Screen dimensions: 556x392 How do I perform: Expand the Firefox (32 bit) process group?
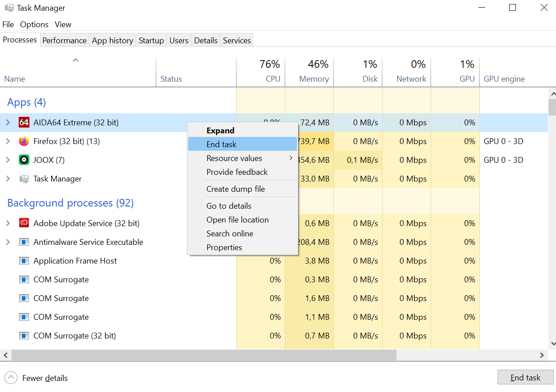[x=8, y=141]
